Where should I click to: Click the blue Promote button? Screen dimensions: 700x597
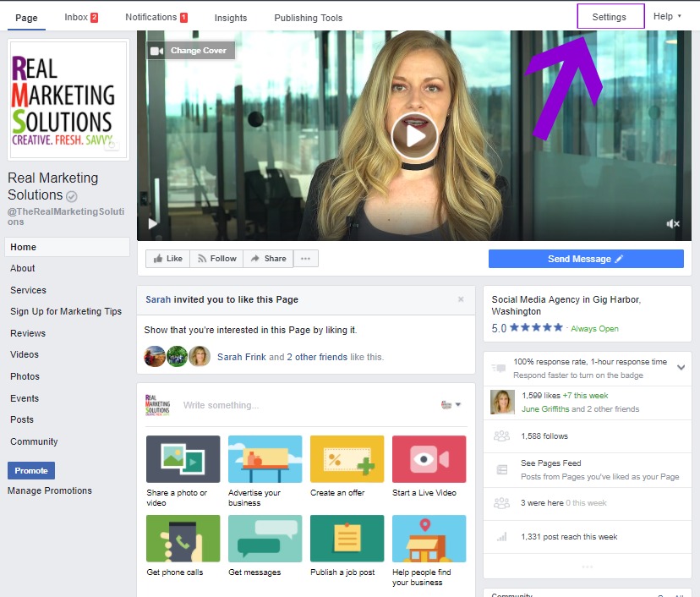(x=31, y=471)
